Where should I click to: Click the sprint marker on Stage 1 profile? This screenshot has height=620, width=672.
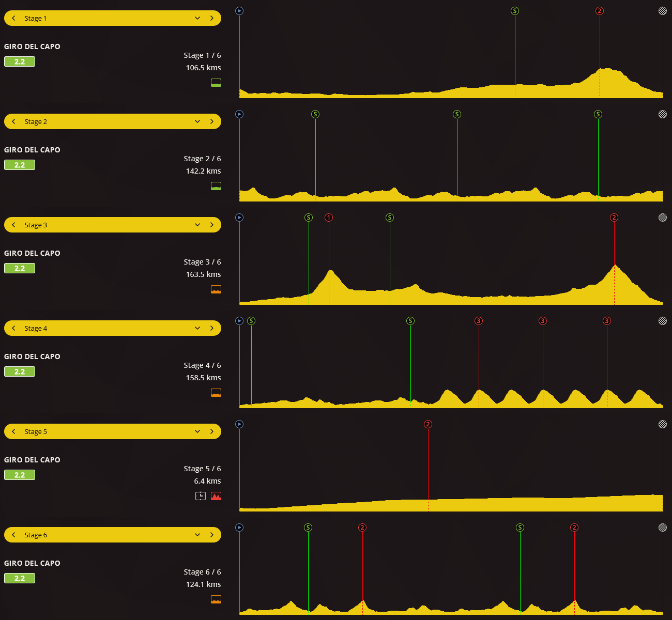click(x=515, y=11)
